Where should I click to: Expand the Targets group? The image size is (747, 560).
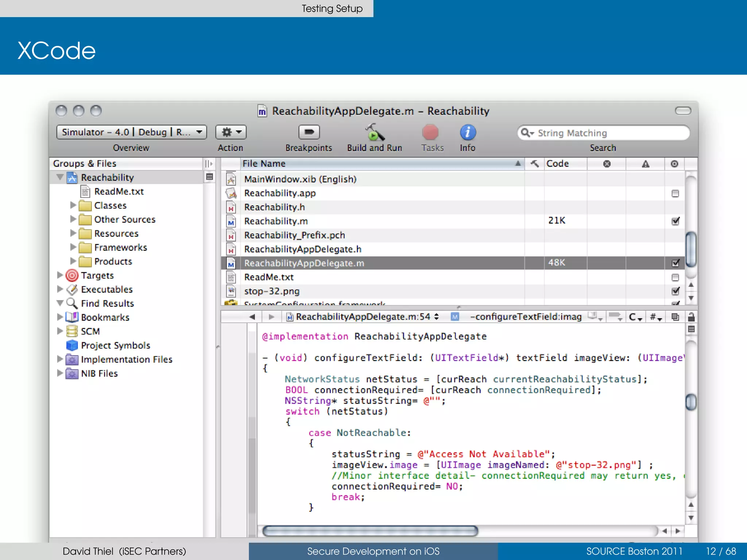(x=60, y=275)
